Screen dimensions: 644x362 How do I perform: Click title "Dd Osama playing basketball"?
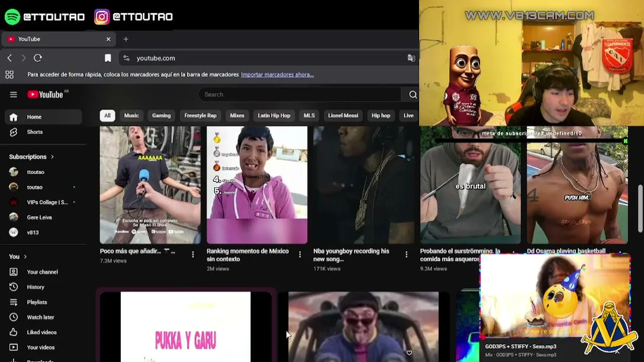tap(566, 251)
